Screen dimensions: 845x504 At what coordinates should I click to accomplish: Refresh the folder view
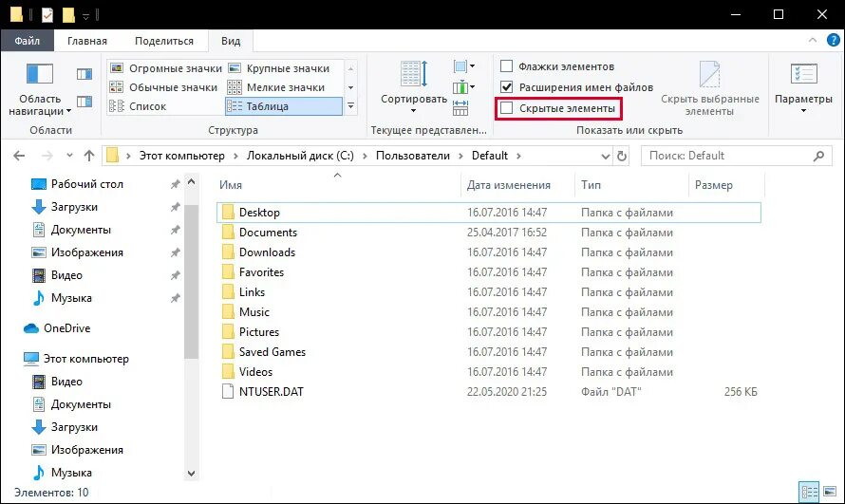pyautogui.click(x=621, y=157)
